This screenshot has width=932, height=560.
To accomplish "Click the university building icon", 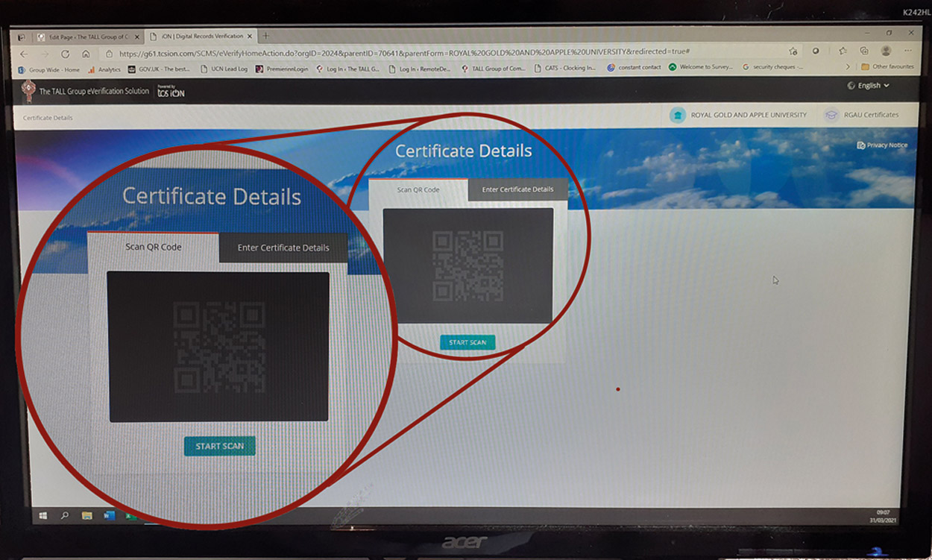I will 677,116.
